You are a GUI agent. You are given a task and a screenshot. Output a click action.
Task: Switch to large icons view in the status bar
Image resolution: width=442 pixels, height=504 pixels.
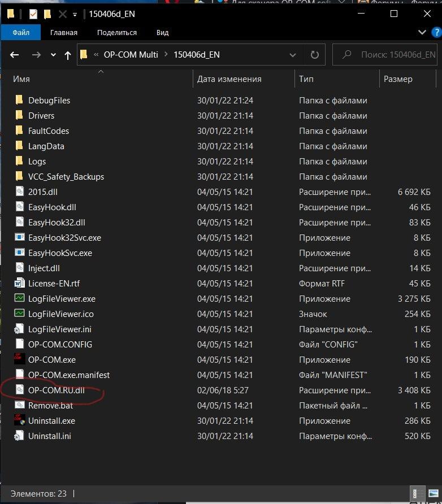point(429,493)
